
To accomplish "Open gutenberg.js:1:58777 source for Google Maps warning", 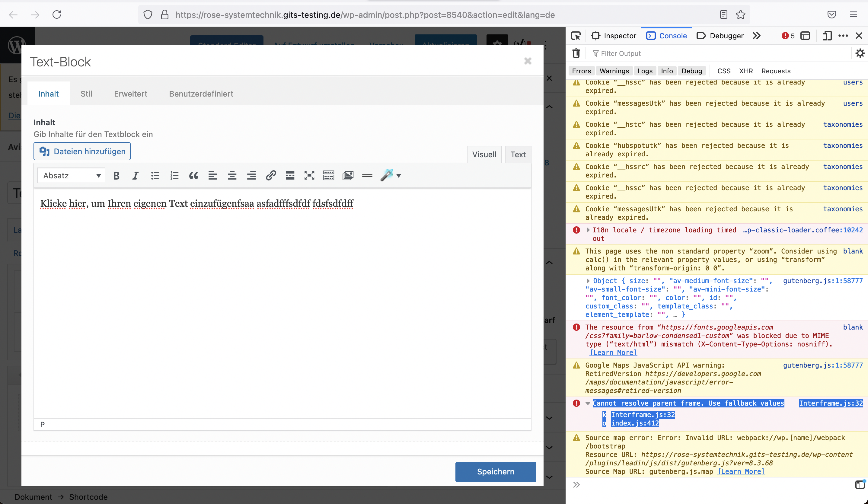I will point(822,365).
